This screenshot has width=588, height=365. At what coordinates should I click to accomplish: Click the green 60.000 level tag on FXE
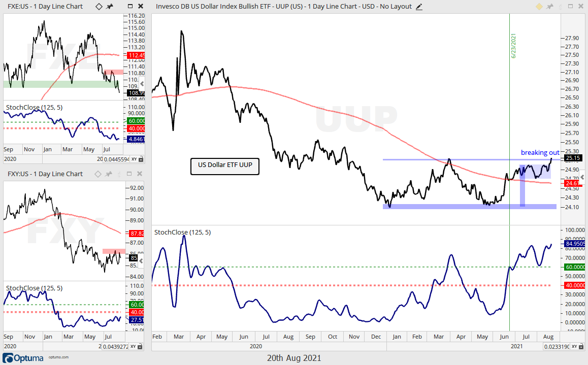pyautogui.click(x=137, y=121)
